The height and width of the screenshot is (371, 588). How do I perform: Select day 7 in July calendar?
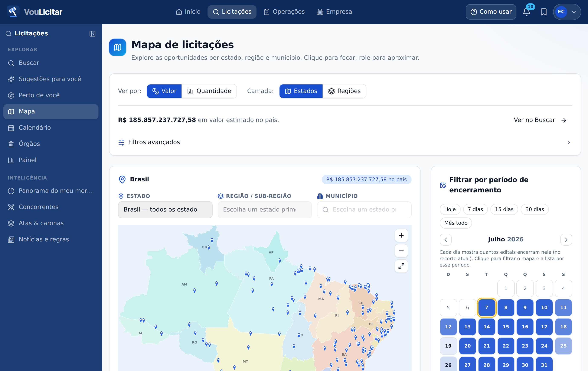click(486, 307)
